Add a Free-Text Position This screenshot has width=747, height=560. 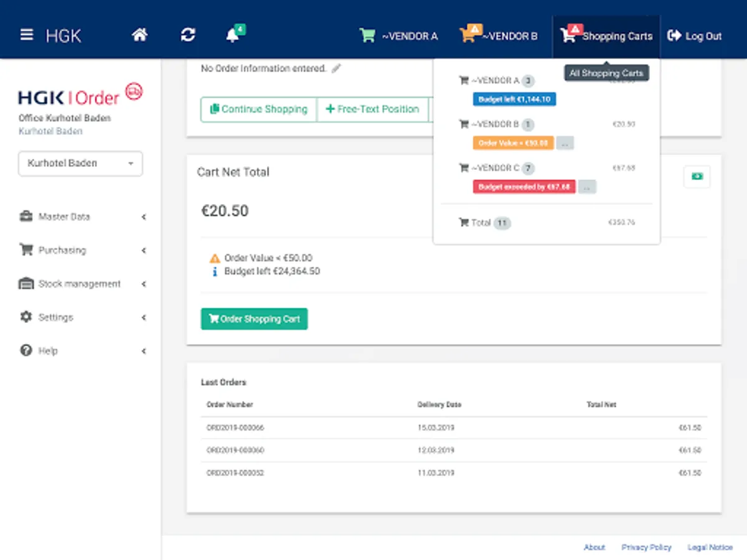point(372,109)
